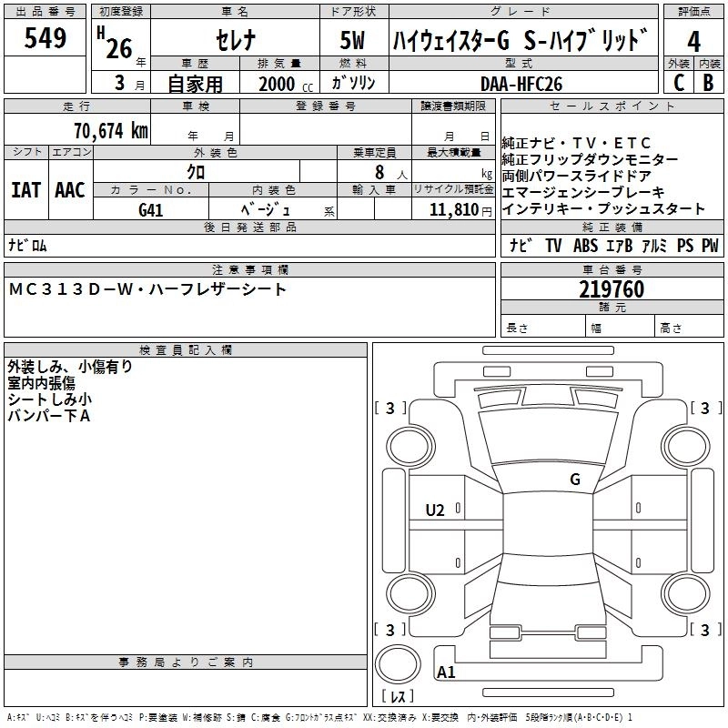Click the overall grade score 4

[694, 41]
